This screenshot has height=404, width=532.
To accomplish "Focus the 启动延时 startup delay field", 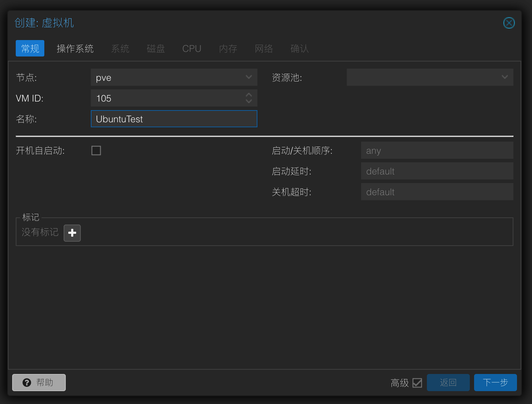I will tap(437, 171).
